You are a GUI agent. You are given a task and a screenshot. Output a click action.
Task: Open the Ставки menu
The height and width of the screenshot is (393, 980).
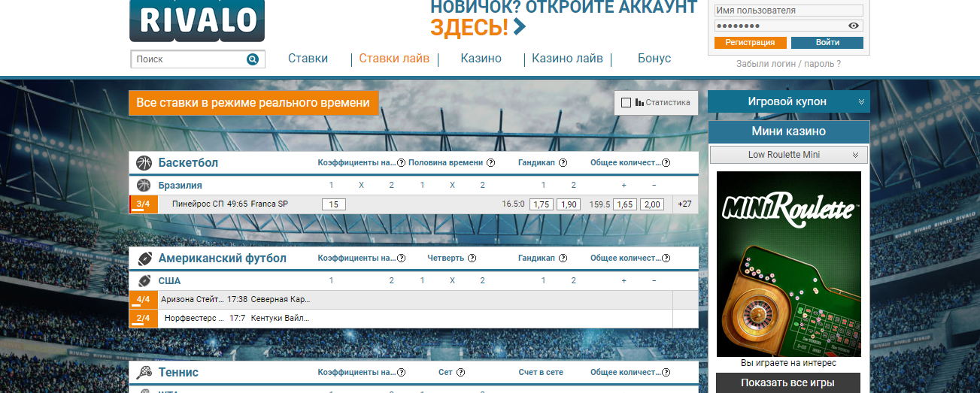point(308,59)
